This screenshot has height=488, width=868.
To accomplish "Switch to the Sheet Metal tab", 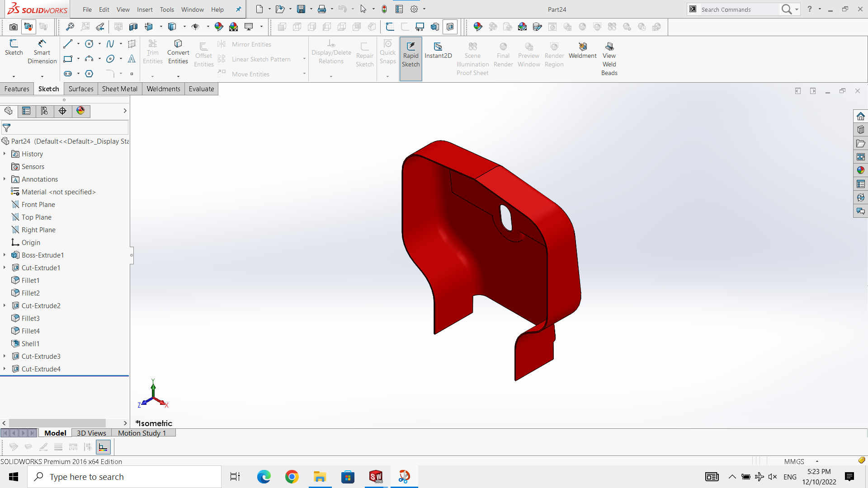I will [120, 89].
